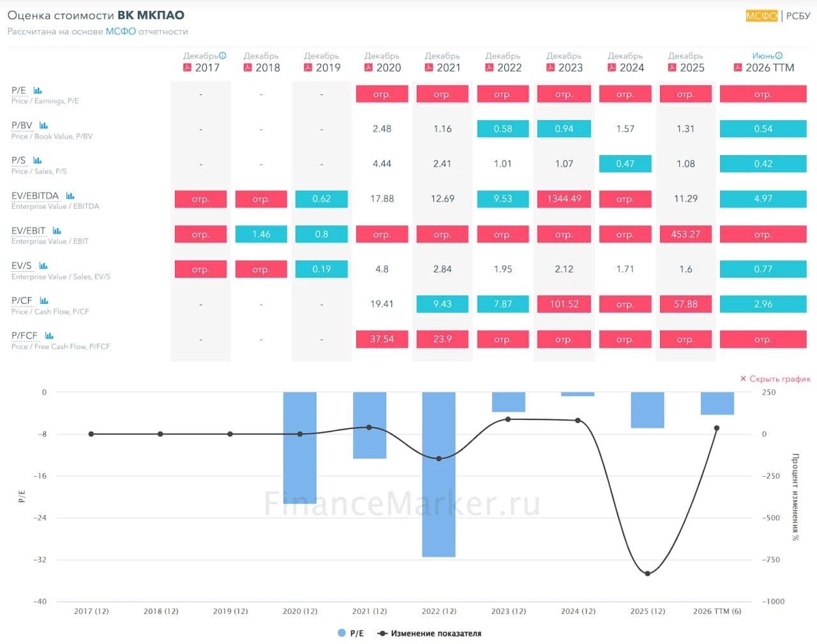Screen dimensions: 817x644
Task: Click the bar chart icon beside EV/EBITDA
Action: [x=70, y=196]
